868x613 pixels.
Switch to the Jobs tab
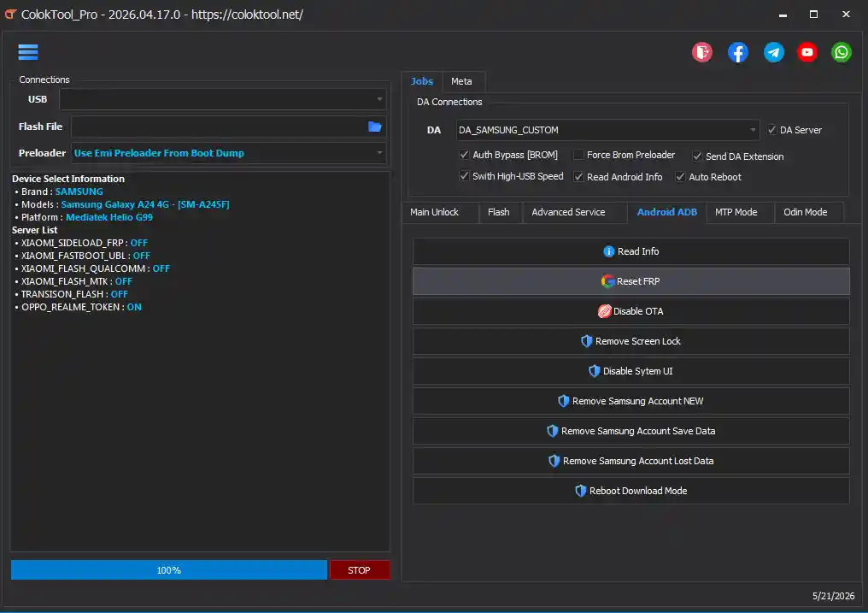(422, 81)
